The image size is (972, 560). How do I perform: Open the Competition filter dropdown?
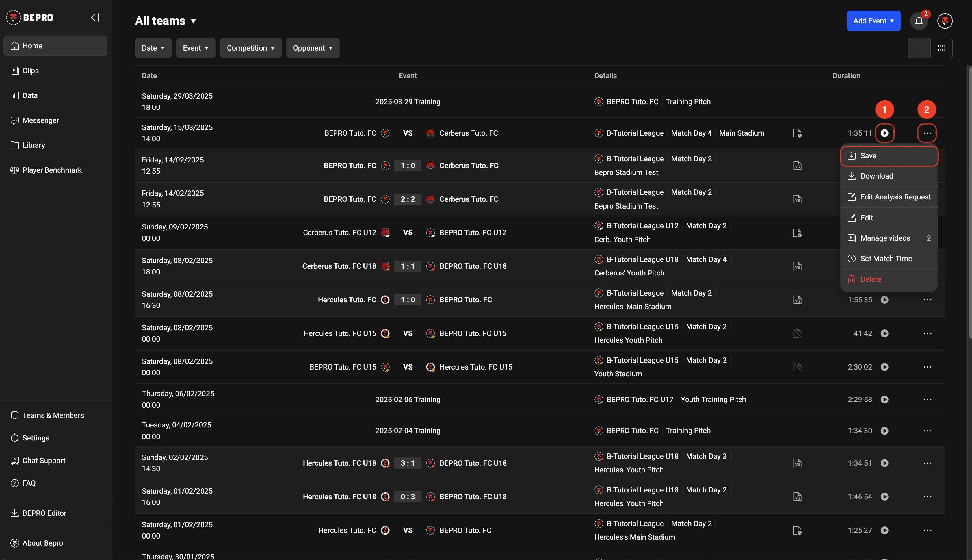tap(250, 48)
